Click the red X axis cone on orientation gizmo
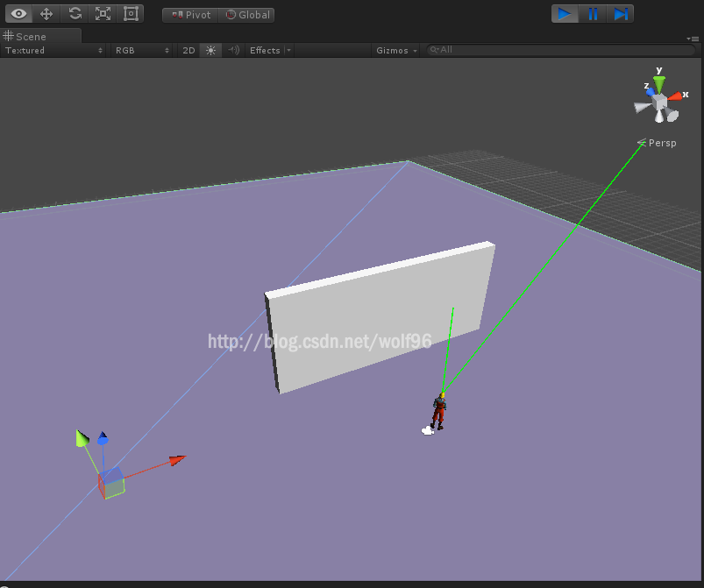The width and height of the screenshot is (704, 588). [675, 96]
